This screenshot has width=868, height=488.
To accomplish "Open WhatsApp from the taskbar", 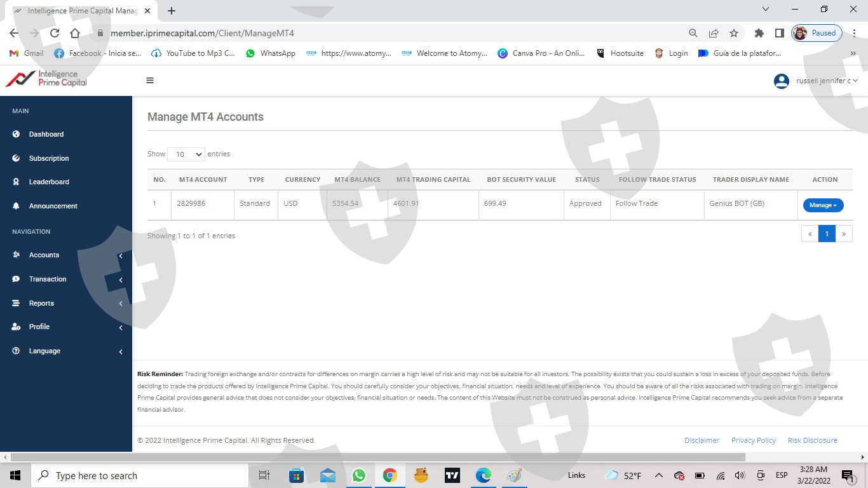I will 359,475.
